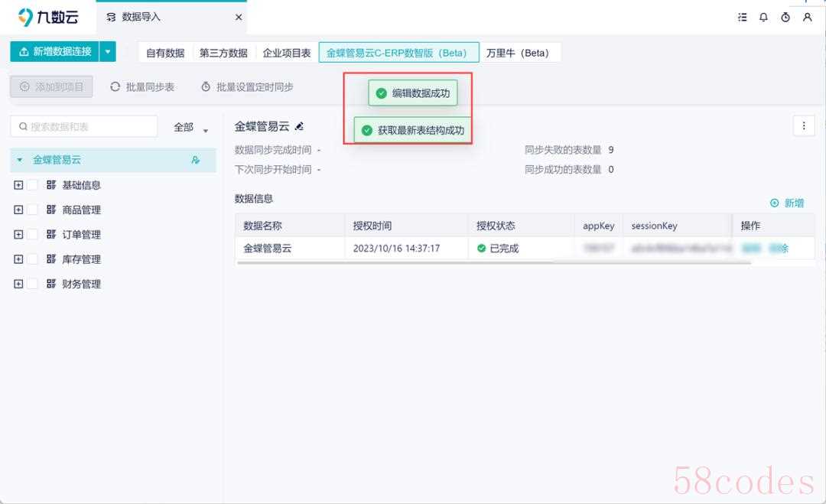This screenshot has height=504, width=826.
Task: Expand the 基础信息 node
Action: pos(18,185)
